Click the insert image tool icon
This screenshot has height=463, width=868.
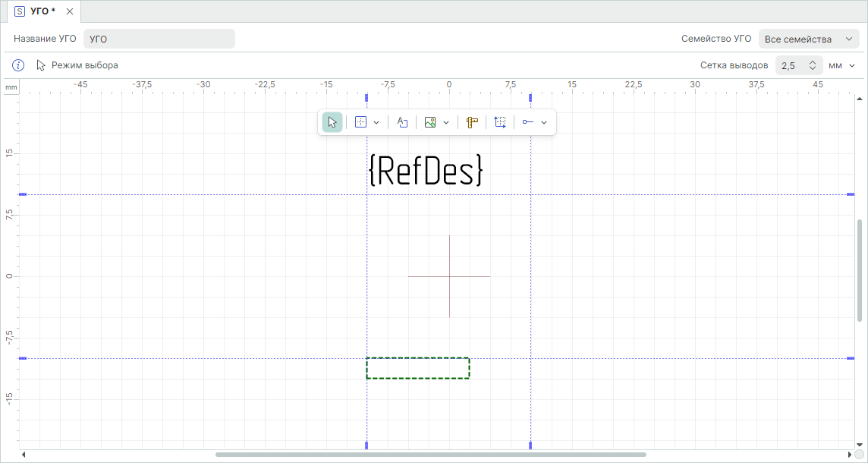430,122
